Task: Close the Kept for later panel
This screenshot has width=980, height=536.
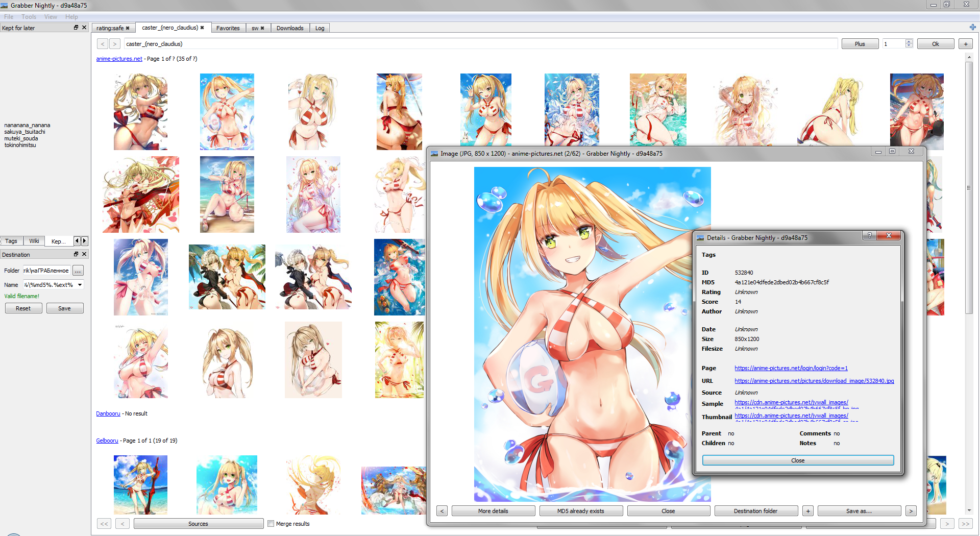Action: pyautogui.click(x=84, y=28)
